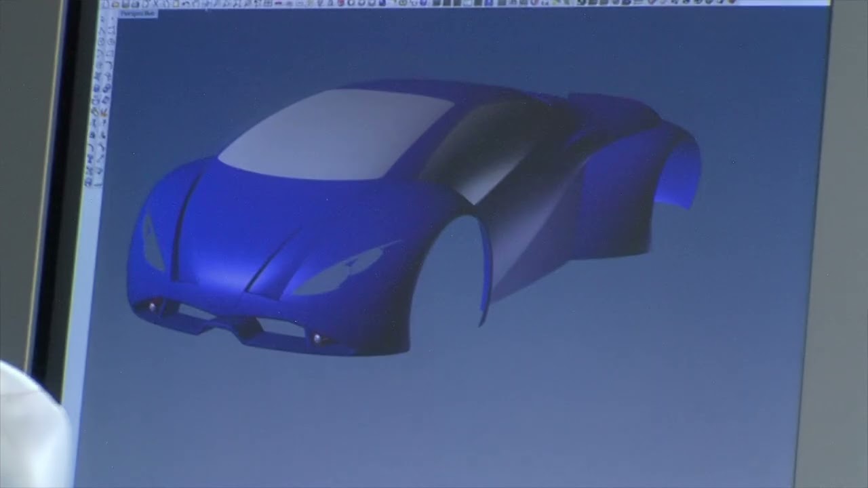Click the New file icon in top toolbar

pyautogui.click(x=106, y=4)
